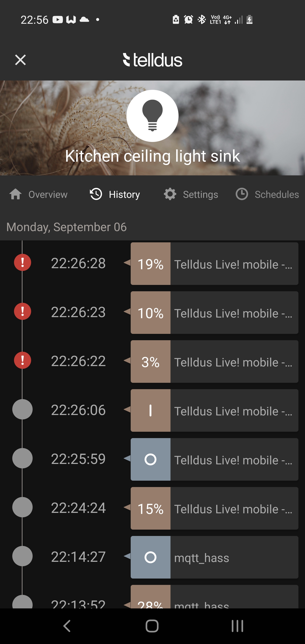Tap the On state icon at 22:26:06
Viewport: 305px width, 644px height.
(151, 411)
